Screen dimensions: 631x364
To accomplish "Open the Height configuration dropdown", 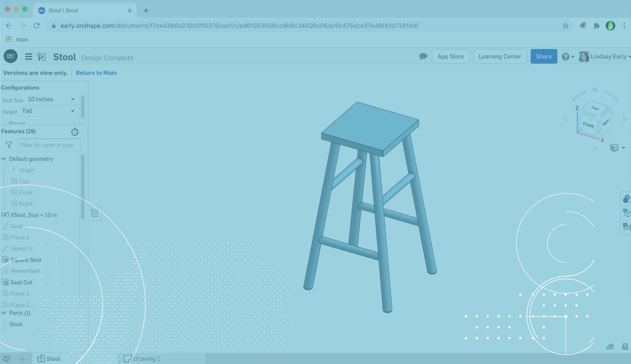I will [48, 111].
